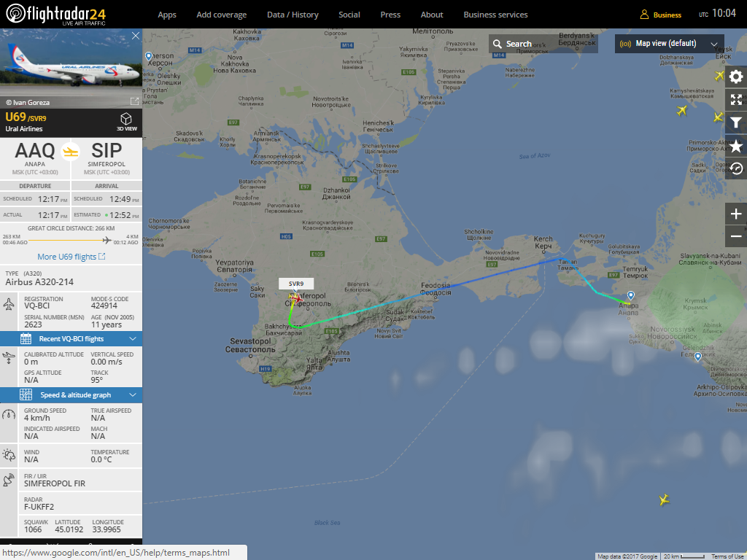Open the Map view (default) dropdown
The image size is (747, 560).
(x=670, y=43)
